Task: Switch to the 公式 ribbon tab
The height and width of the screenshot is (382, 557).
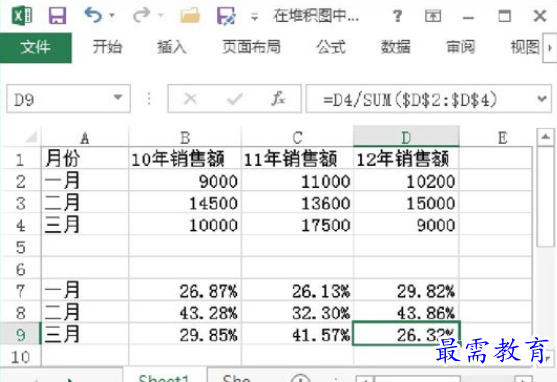Action: tap(331, 47)
